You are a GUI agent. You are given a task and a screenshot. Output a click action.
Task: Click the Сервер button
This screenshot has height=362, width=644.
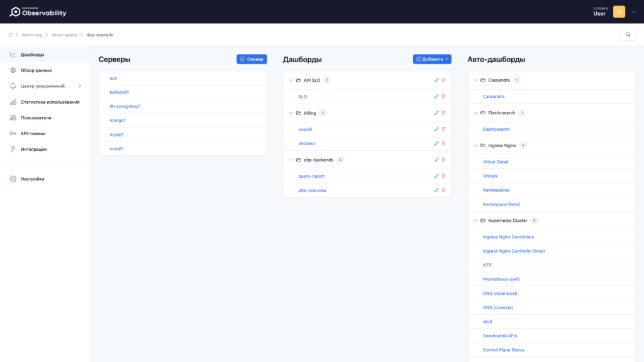click(252, 59)
